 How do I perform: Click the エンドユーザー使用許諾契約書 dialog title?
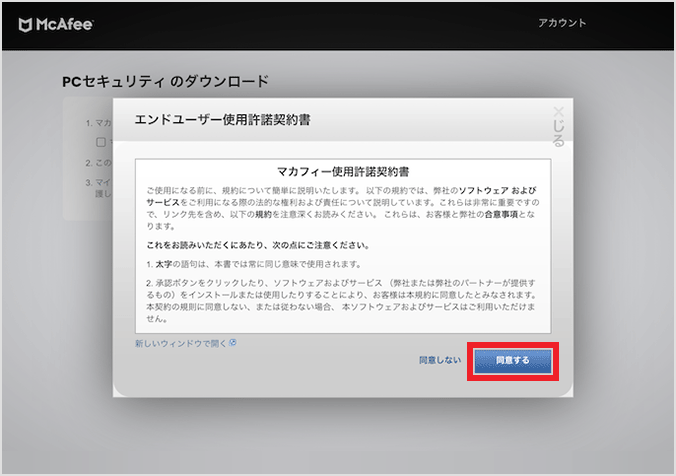pos(222,120)
